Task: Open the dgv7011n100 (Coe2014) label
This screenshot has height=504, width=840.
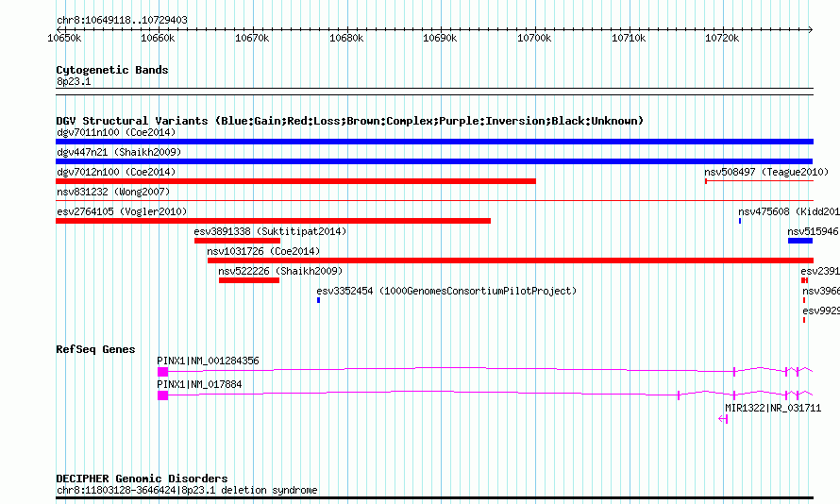Action: pos(116,132)
